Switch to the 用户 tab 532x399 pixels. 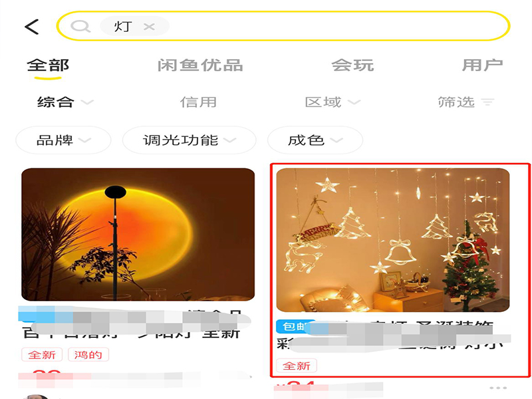coord(482,65)
